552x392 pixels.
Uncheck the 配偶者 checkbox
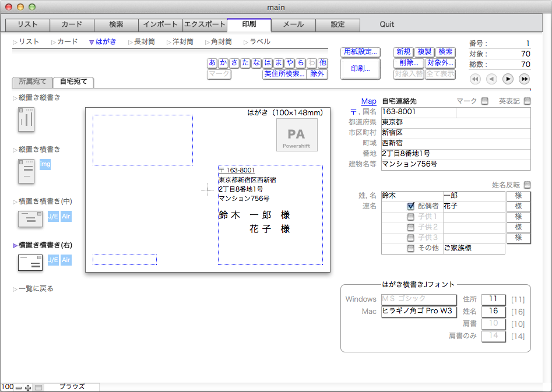tap(410, 206)
